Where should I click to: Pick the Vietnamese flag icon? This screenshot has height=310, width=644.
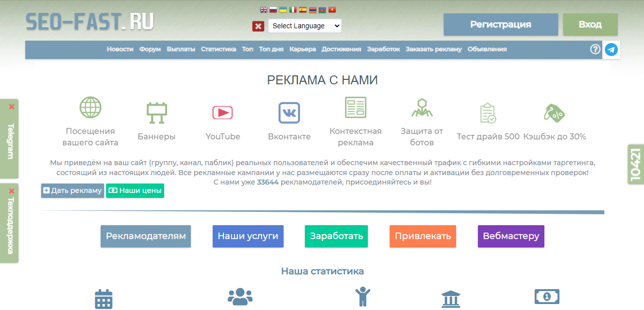coord(332,9)
